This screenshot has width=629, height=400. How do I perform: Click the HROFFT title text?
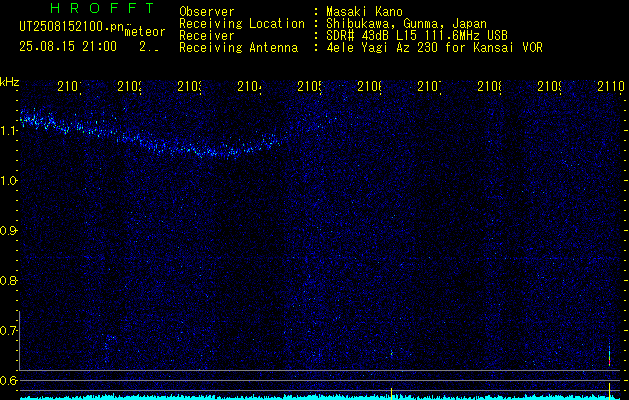(103, 8)
